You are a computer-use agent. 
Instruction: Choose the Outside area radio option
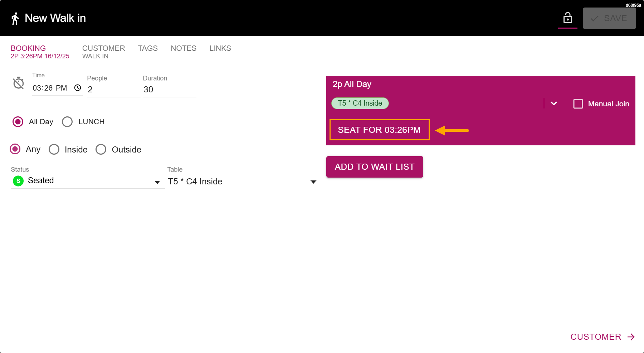tap(101, 149)
